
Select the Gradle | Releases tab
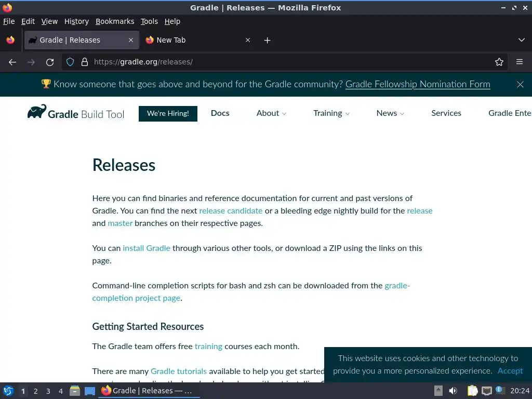coord(82,40)
